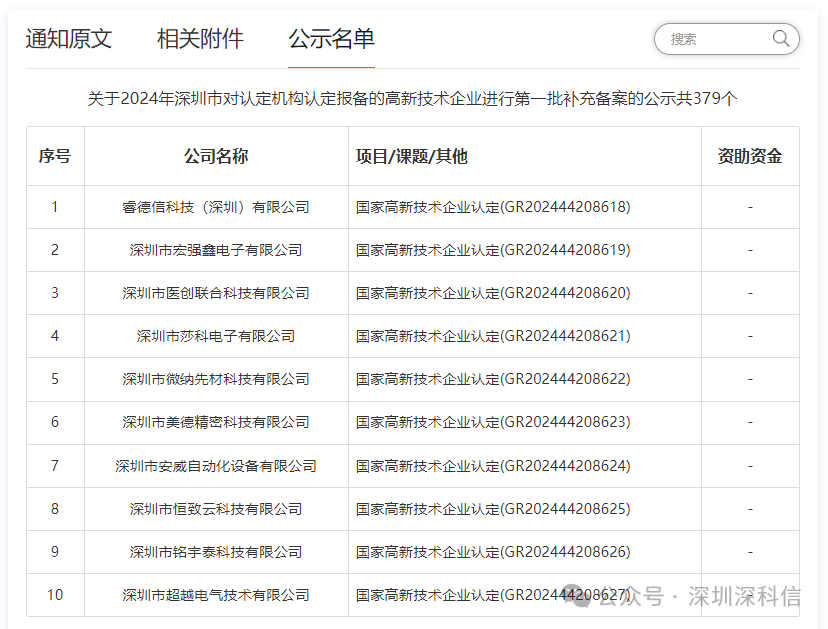Click the magnifier search icon

pyautogui.click(x=780, y=39)
